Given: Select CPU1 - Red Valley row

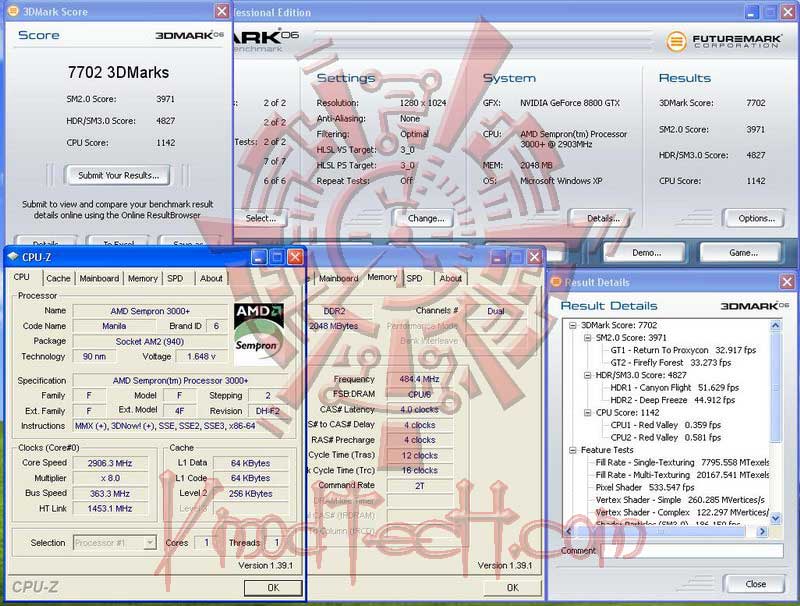Looking at the screenshot, I should 666,425.
